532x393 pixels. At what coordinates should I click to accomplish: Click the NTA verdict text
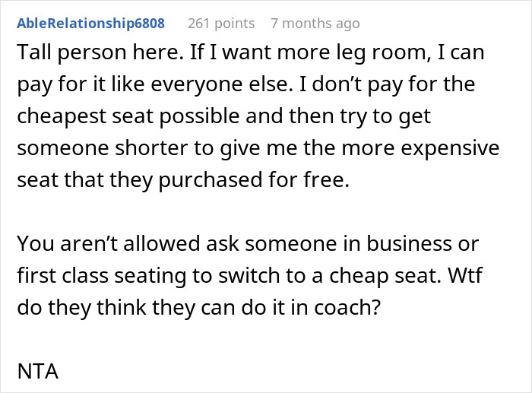(36, 373)
